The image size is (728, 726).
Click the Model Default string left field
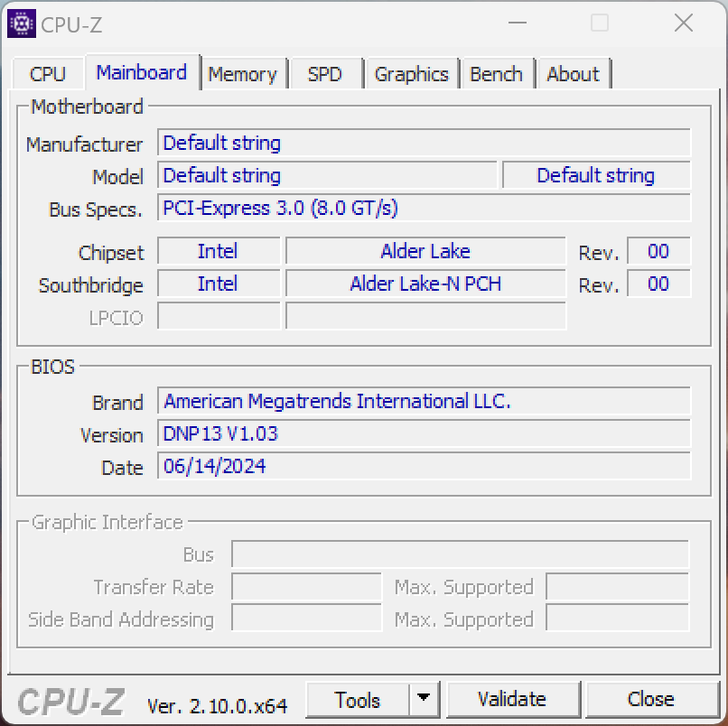point(327,175)
